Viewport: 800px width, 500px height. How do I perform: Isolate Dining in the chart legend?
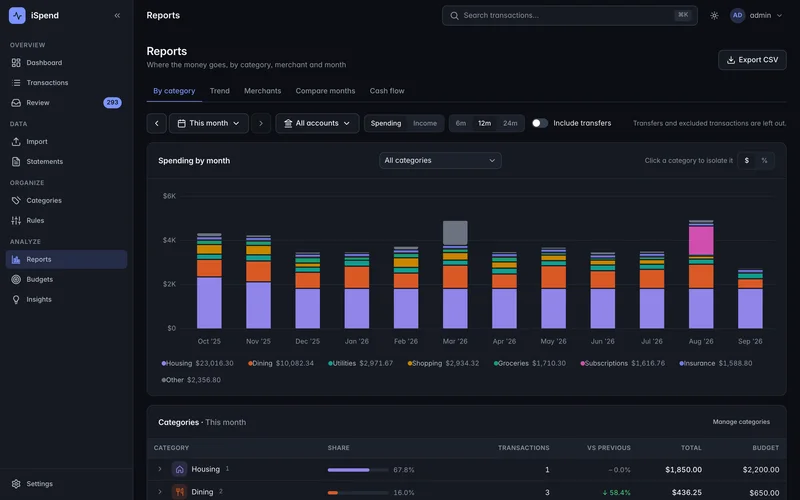(x=281, y=363)
